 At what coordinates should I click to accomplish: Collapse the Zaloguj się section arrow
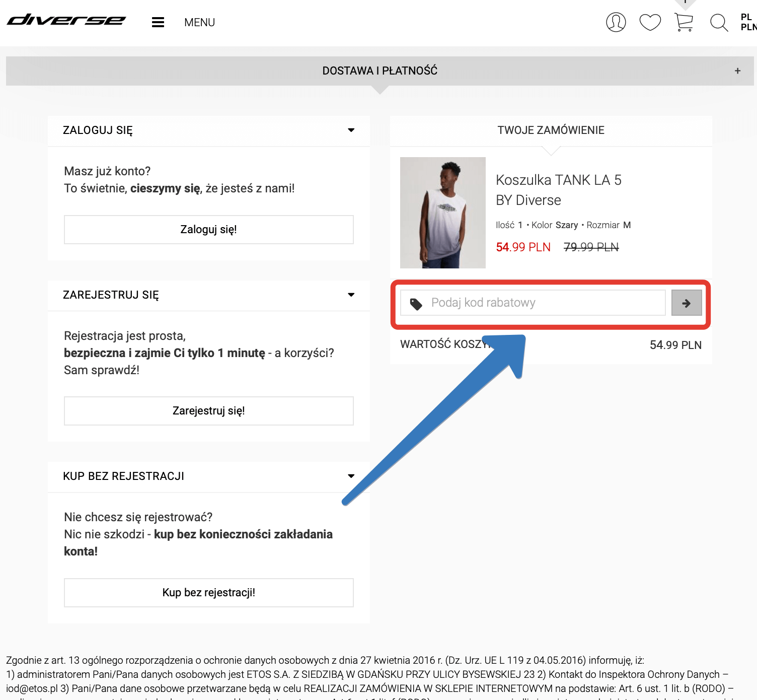coord(351,130)
